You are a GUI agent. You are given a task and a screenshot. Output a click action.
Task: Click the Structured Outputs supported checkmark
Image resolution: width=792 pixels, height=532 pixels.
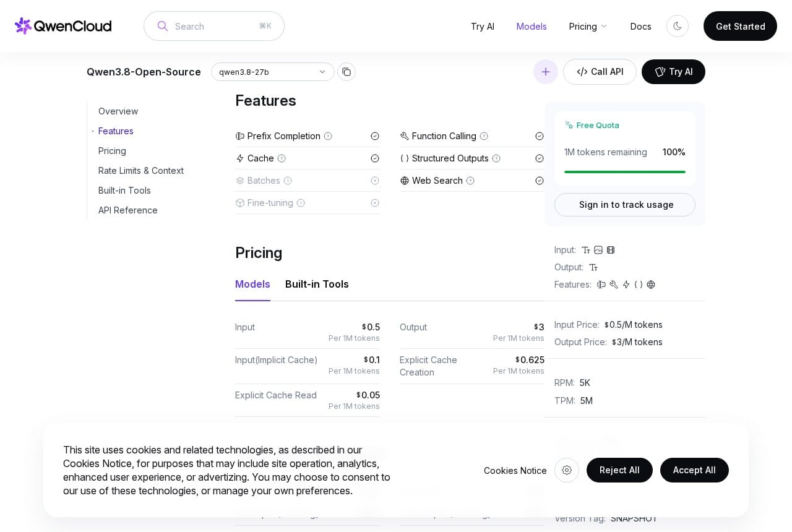pos(540,158)
